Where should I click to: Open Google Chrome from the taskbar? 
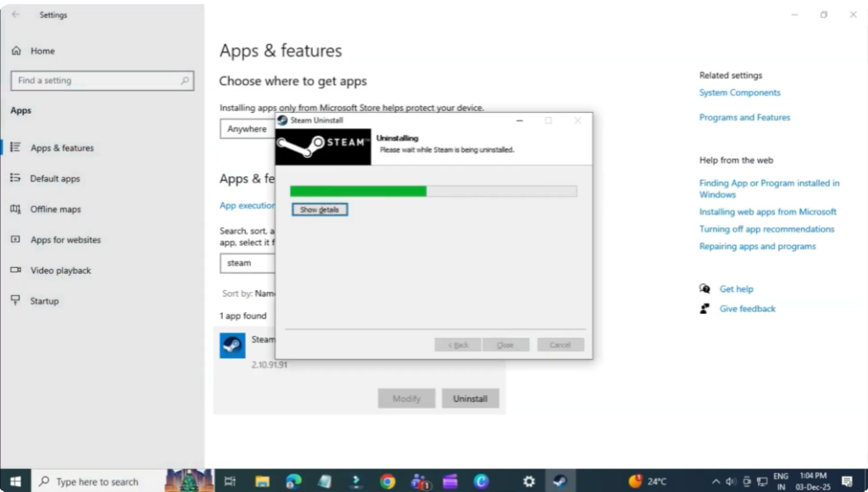click(387, 479)
